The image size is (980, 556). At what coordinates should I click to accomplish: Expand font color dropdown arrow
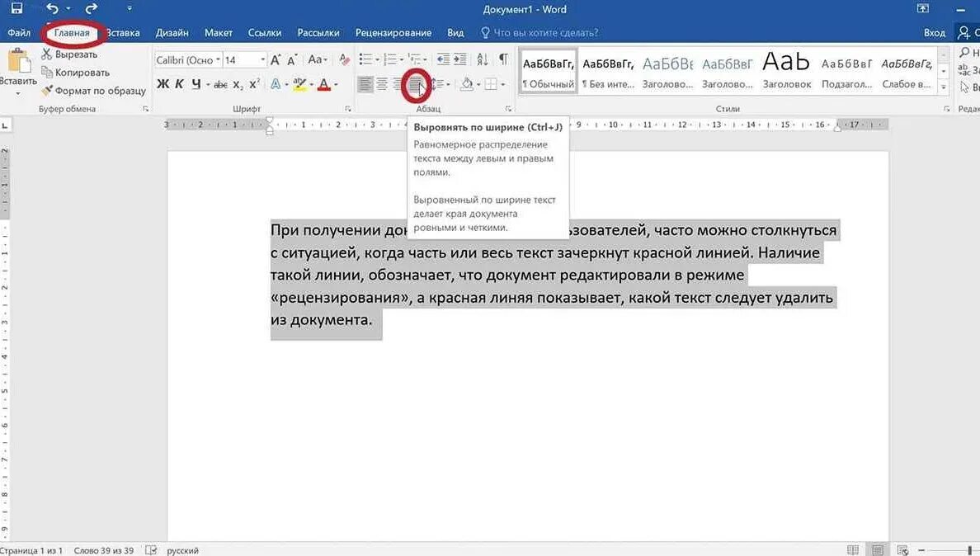pyautogui.click(x=336, y=84)
